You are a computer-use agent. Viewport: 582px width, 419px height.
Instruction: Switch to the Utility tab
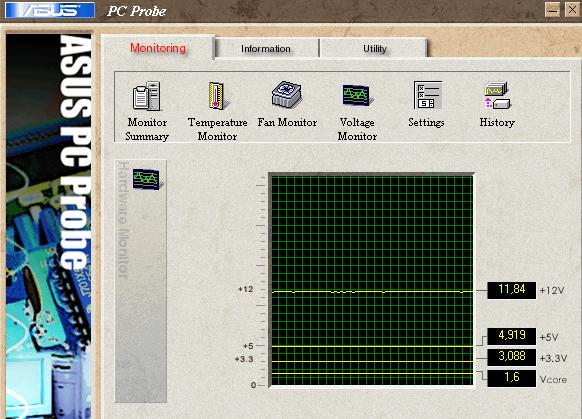tap(375, 49)
